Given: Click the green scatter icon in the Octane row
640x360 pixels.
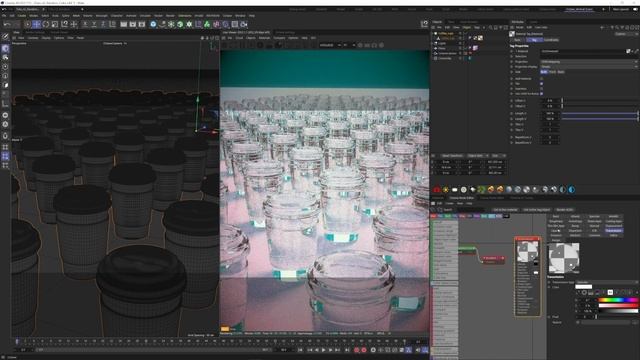Looking at the screenshot, I should [x=482, y=189].
